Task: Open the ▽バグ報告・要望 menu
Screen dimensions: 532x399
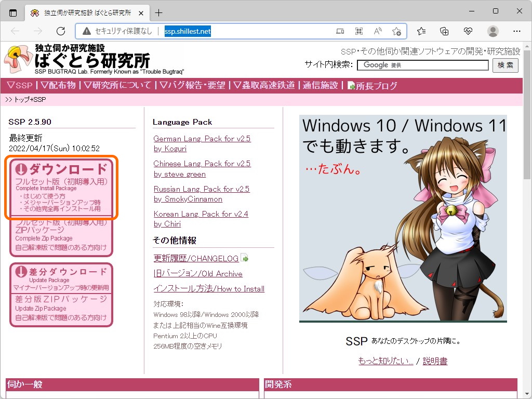Action: tap(192, 85)
